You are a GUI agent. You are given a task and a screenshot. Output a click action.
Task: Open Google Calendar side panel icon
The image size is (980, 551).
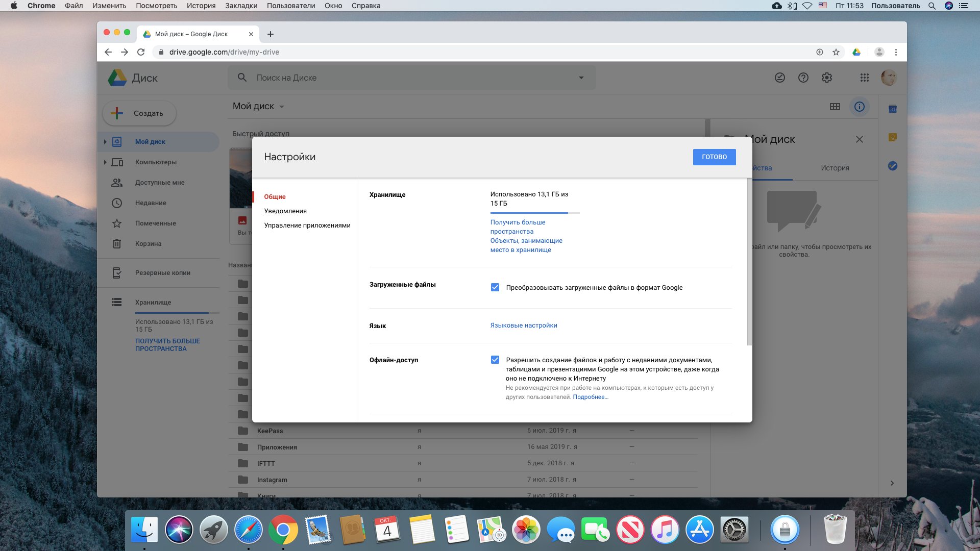pyautogui.click(x=893, y=109)
